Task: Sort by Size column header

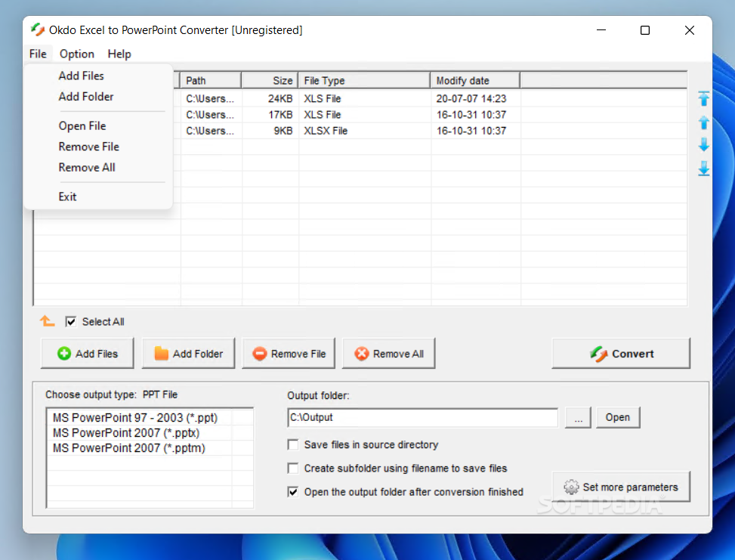Action: [270, 81]
